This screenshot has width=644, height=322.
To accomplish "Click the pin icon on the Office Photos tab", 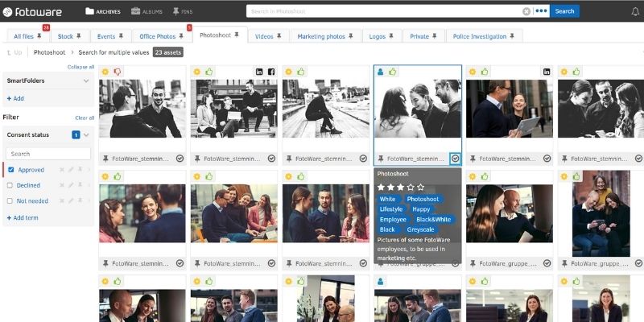I will click(x=181, y=36).
